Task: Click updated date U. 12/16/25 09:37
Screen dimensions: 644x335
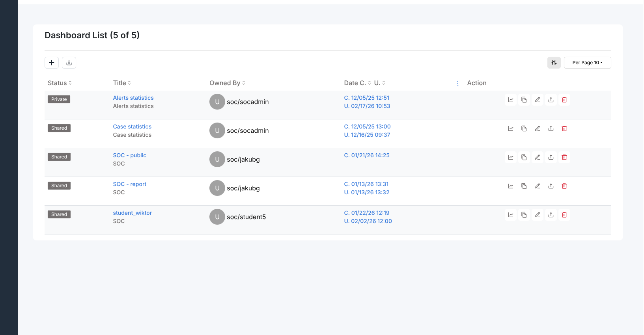Action: pos(367,135)
